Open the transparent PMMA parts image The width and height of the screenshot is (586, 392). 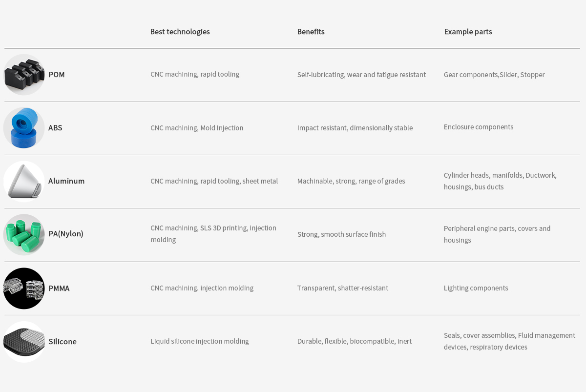click(x=24, y=288)
